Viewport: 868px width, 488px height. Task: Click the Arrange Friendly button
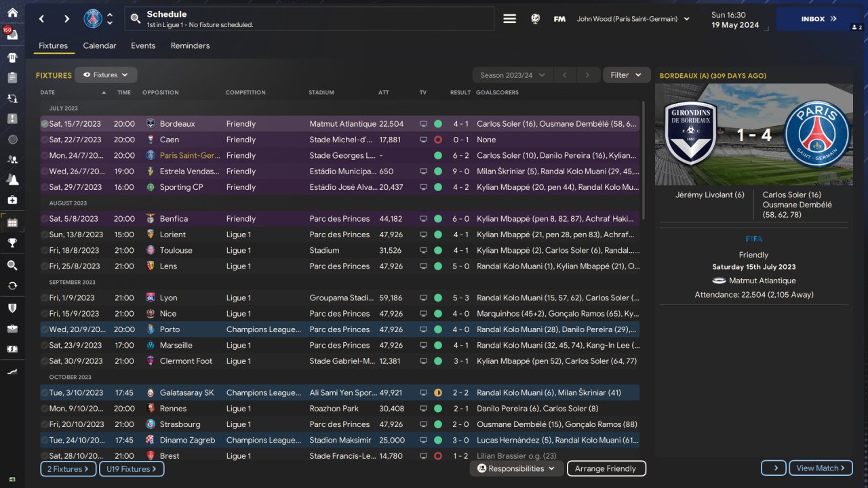point(605,468)
